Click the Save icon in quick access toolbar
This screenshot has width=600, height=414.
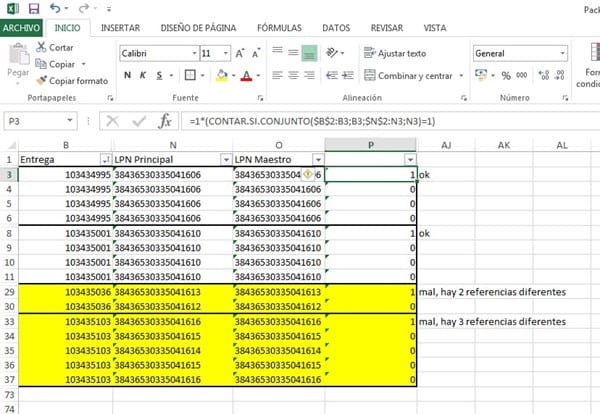pos(32,8)
